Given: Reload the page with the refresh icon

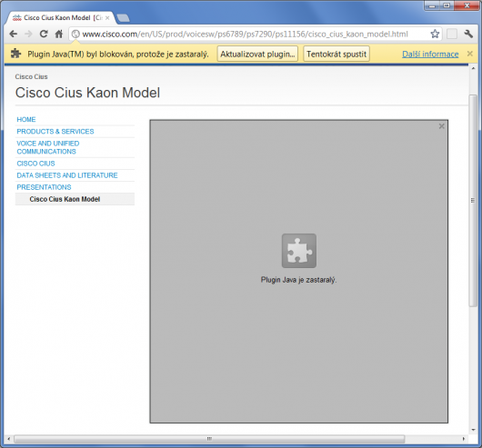Looking at the screenshot, I should (44, 34).
